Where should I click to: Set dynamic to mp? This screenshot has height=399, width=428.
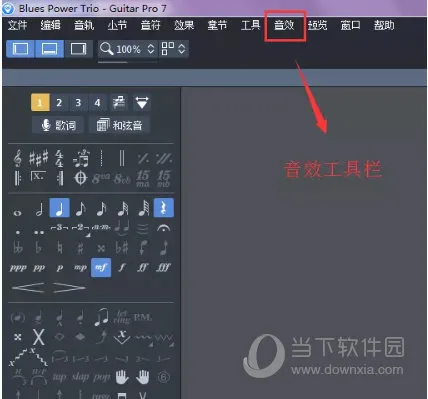pos(80,268)
